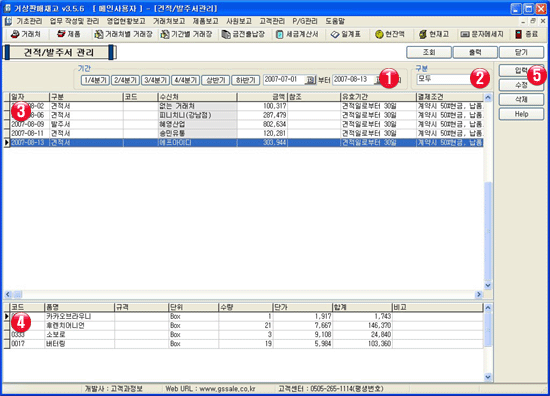The width and height of the screenshot is (550, 396).
Task: Select item row 카카오브라우니
Action: click(246, 316)
